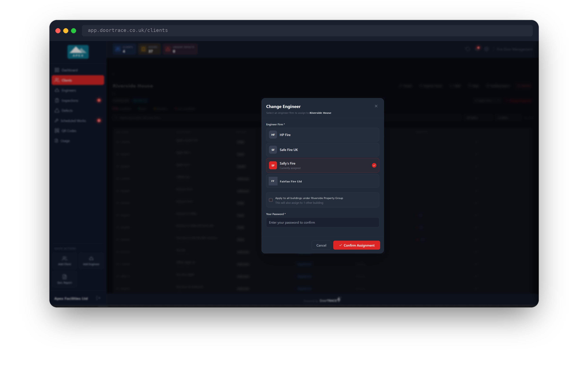Choose Safe Fire UK as engineer firm
The width and height of the screenshot is (588, 378).
point(322,150)
